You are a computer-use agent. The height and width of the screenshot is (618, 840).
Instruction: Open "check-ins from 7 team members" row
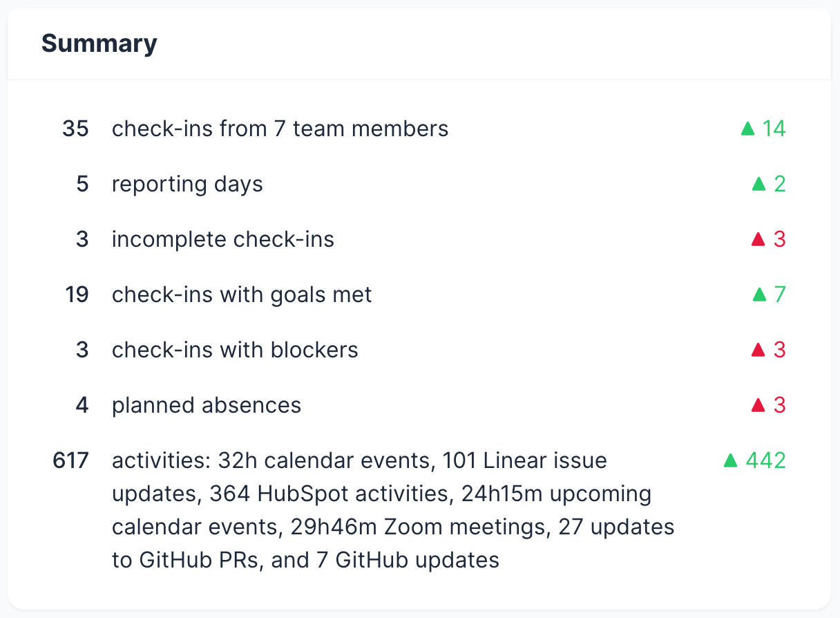280,129
